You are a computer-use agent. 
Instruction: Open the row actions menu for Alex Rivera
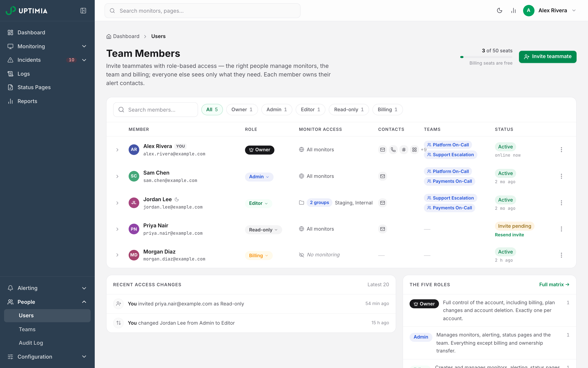(561, 150)
